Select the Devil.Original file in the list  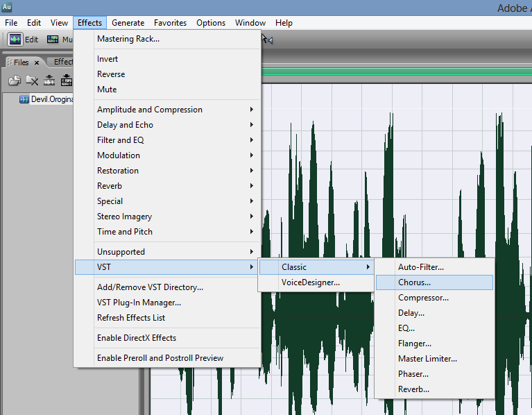click(49, 99)
